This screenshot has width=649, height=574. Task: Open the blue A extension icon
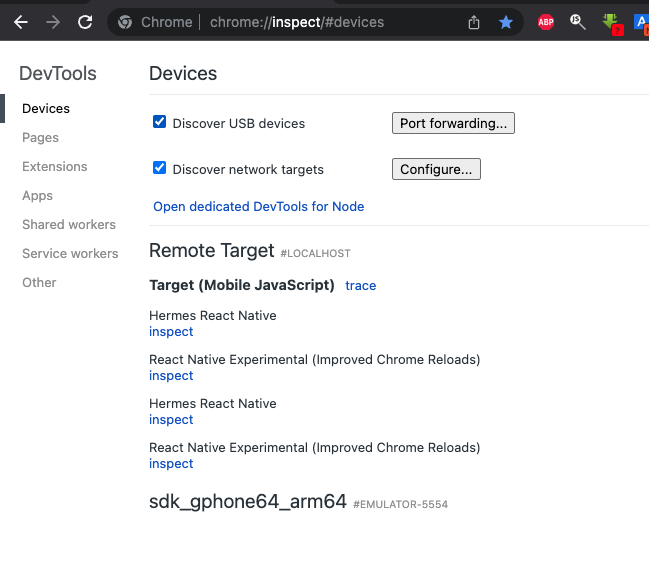point(642,23)
